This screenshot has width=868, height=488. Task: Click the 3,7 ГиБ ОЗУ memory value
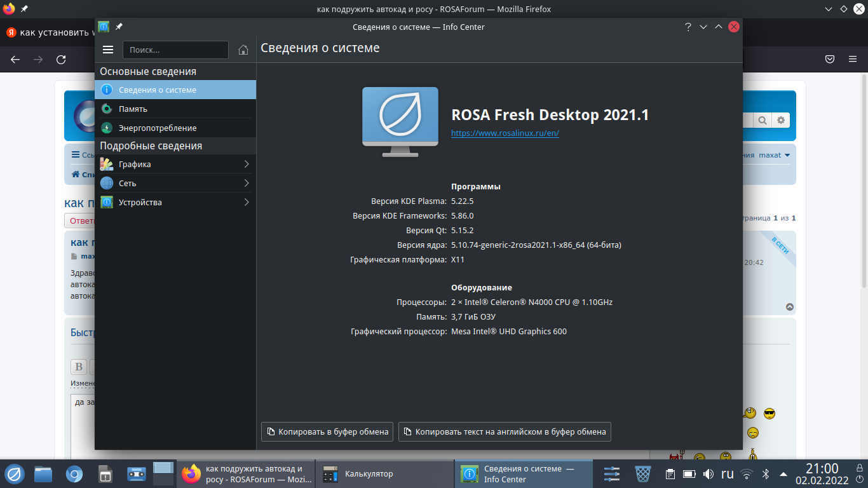tap(473, 316)
